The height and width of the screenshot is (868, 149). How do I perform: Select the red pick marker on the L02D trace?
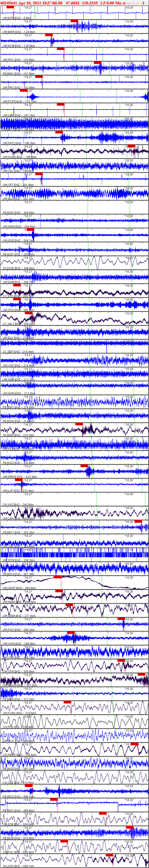tap(110, 855)
